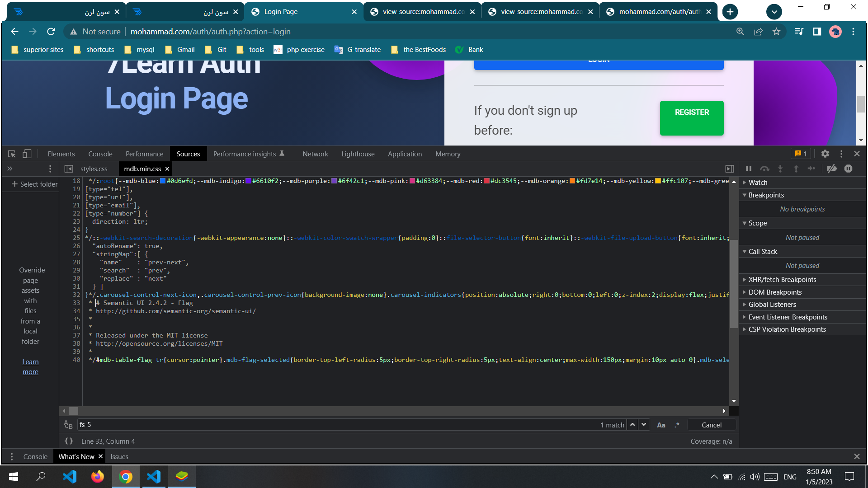868x488 pixels.
Task: Click the step into debugger icon
Action: (780, 169)
